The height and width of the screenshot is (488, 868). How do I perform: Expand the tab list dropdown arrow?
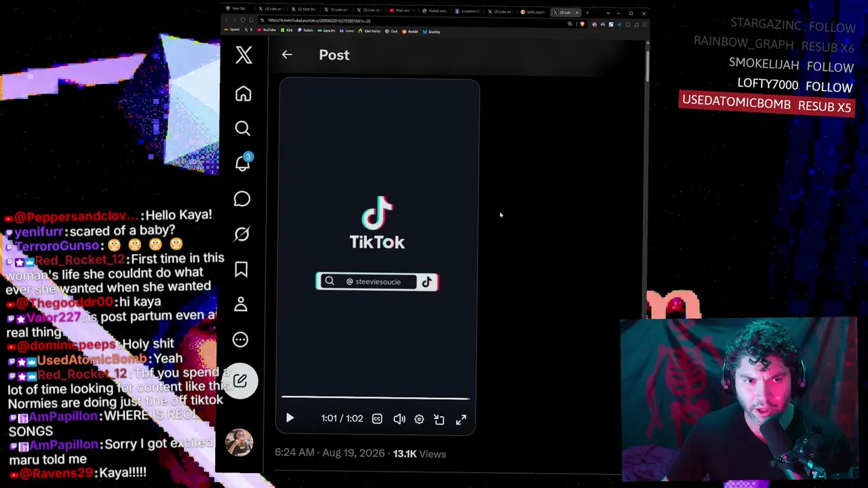[x=608, y=13]
